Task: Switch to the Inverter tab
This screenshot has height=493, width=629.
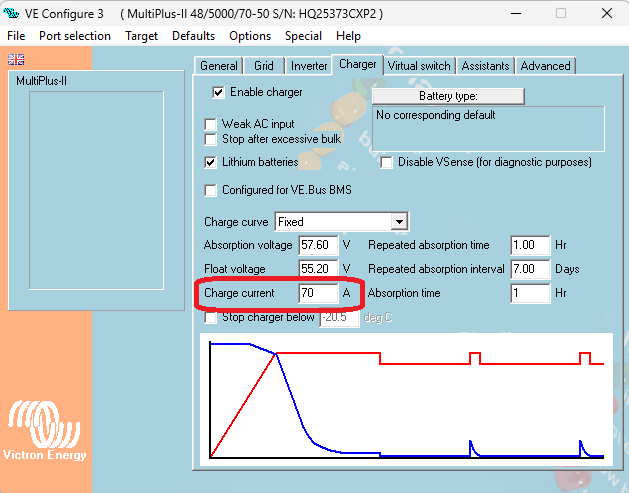Action: coord(309,66)
